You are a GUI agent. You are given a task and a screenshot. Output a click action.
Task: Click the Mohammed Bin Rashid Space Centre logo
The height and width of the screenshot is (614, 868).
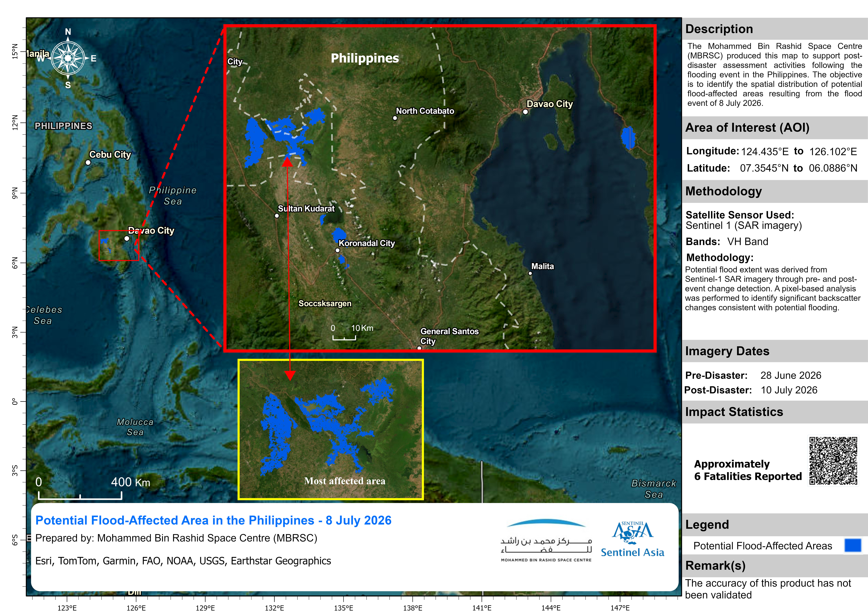tap(546, 540)
